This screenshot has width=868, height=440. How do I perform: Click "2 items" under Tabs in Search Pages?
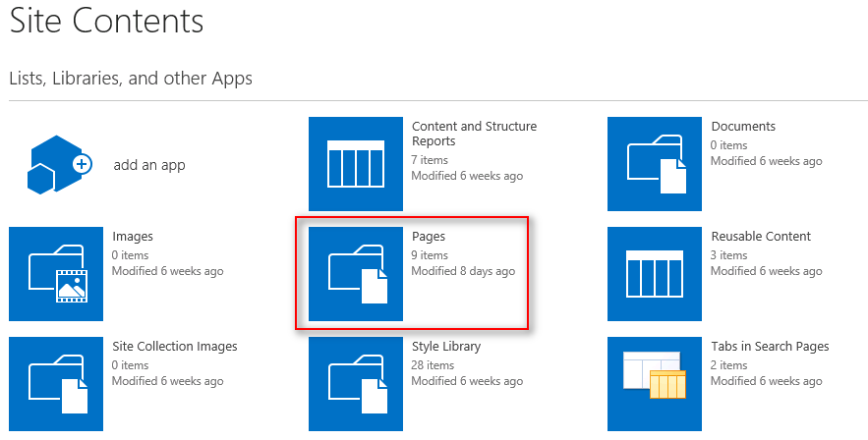pyautogui.click(x=729, y=365)
